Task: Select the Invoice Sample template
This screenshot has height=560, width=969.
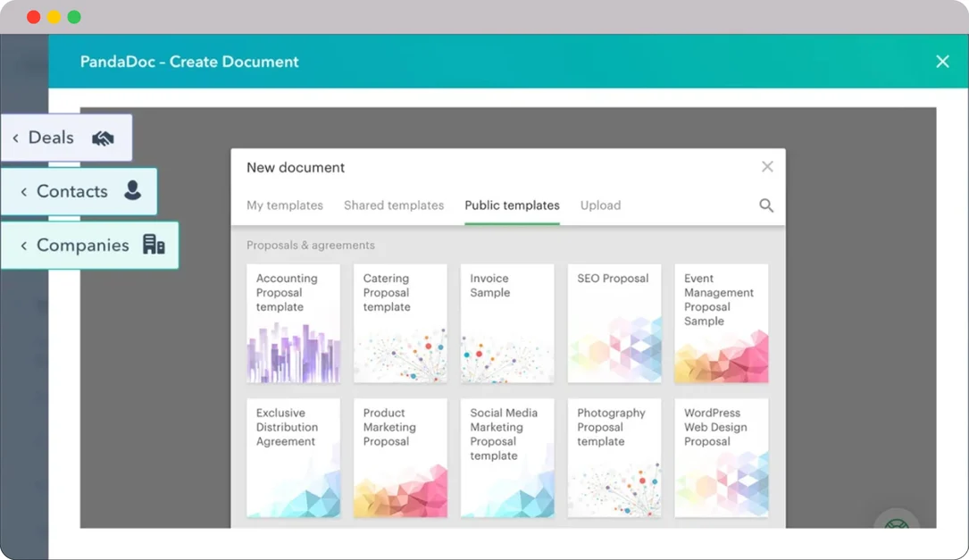Action: click(507, 323)
